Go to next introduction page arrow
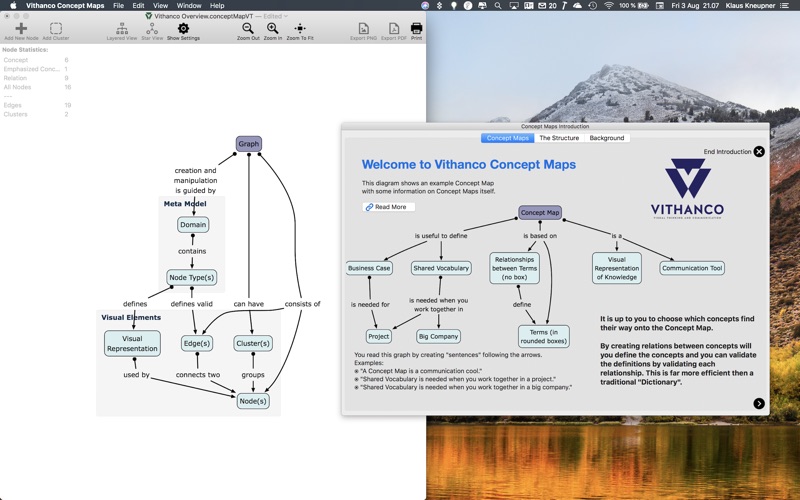 click(759, 404)
